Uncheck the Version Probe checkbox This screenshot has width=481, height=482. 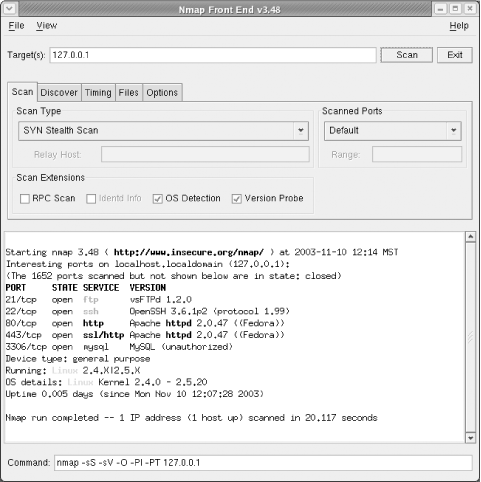tap(237, 199)
